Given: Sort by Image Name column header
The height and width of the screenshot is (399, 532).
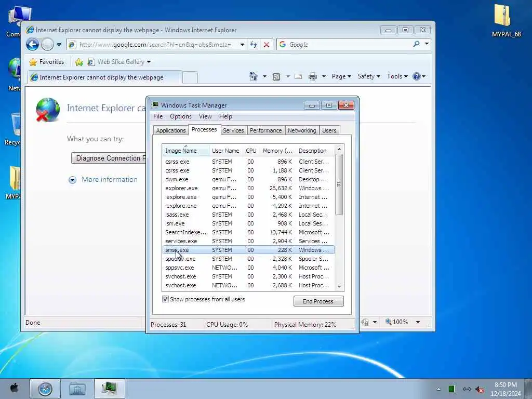Looking at the screenshot, I should click(185, 151).
